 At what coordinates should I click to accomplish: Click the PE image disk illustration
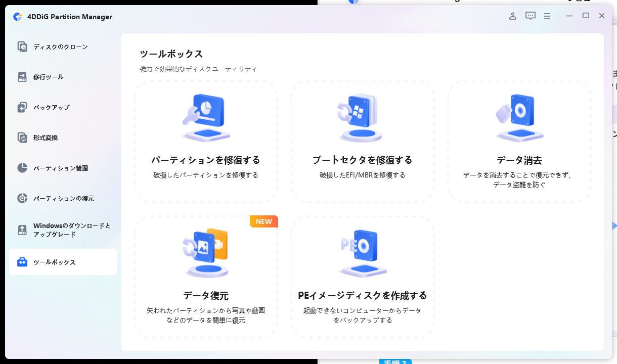(x=362, y=253)
